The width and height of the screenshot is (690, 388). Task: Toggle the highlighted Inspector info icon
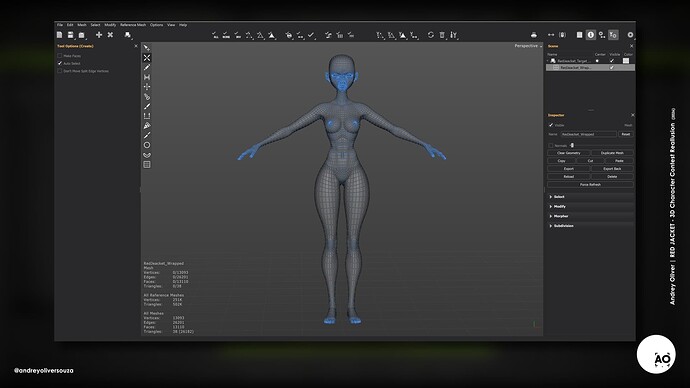click(x=591, y=35)
